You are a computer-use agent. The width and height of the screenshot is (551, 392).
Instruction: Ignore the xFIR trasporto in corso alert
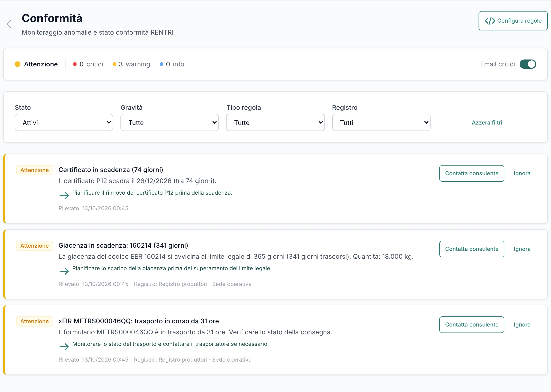coord(522,324)
